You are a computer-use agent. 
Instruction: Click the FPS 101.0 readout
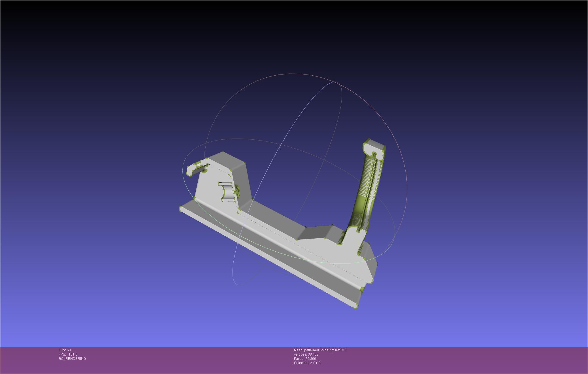click(x=68, y=354)
